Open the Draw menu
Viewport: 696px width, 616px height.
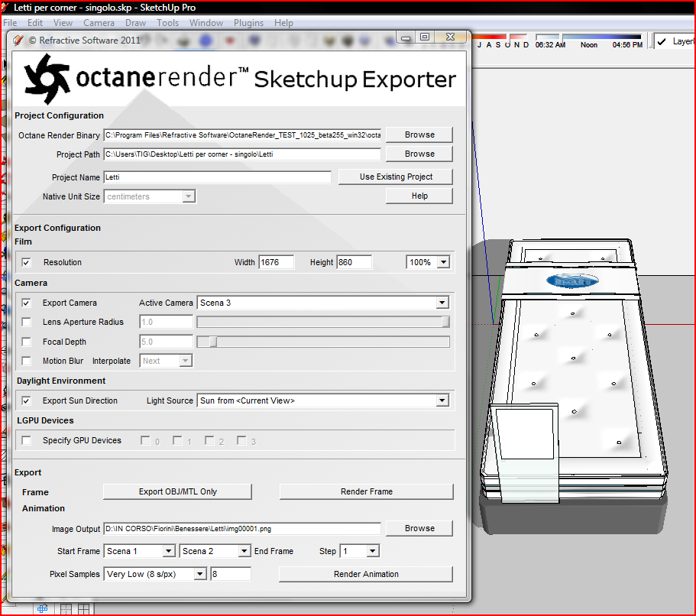pyautogui.click(x=135, y=23)
